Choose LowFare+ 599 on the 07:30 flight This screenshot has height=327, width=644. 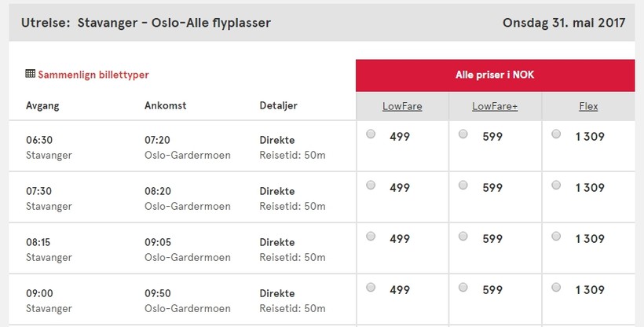(x=463, y=186)
